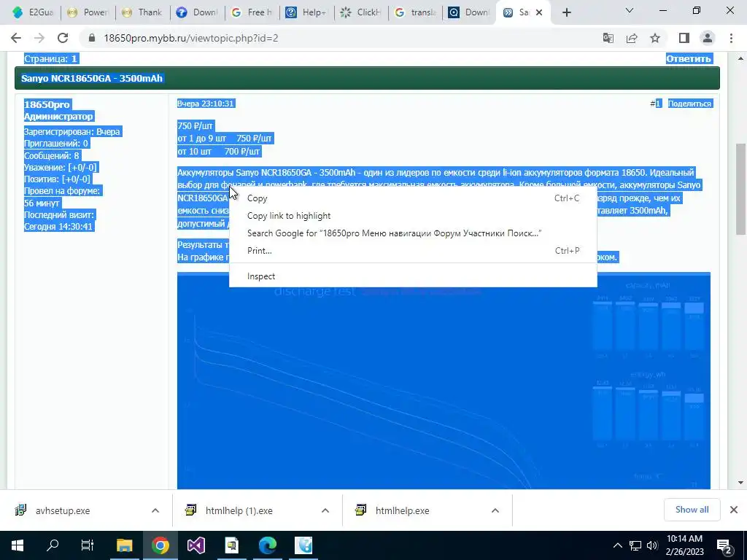
Task: Click the Chrome taskbar icon
Action: tap(160, 545)
